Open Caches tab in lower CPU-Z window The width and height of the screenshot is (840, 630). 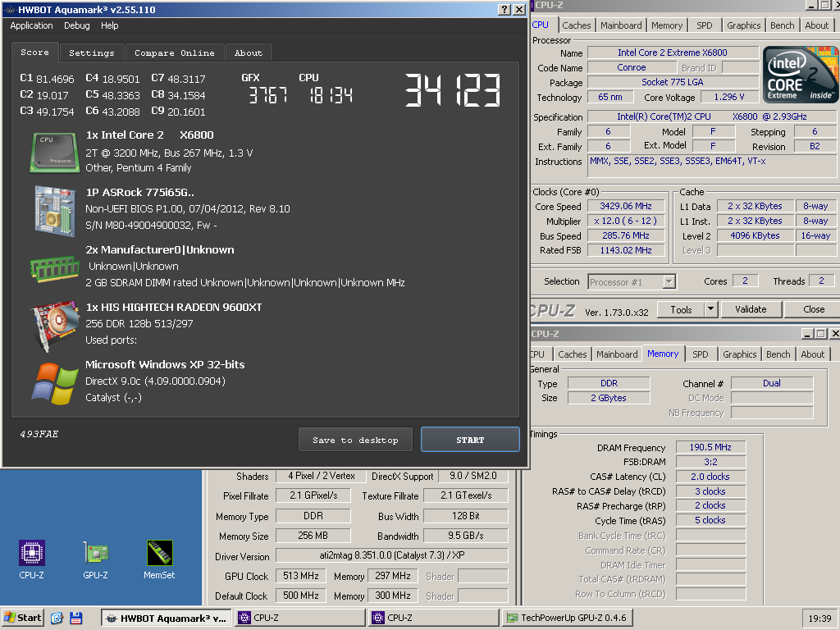pyautogui.click(x=572, y=354)
